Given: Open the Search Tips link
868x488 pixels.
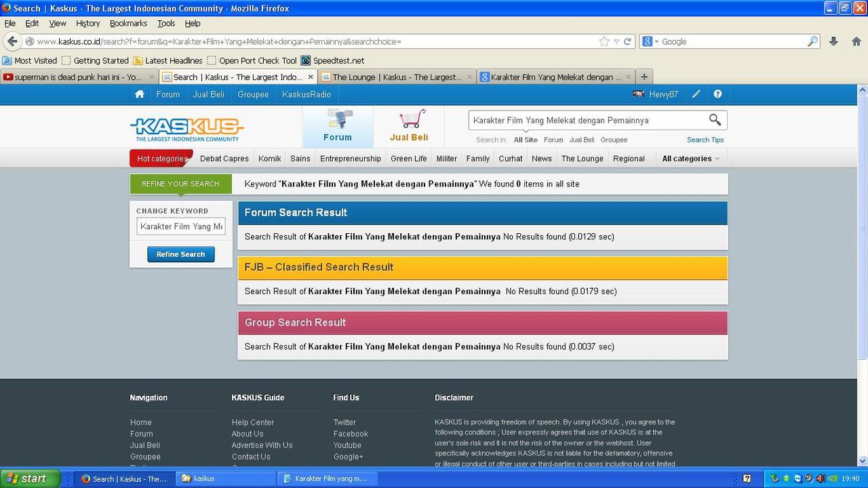Looking at the screenshot, I should [x=705, y=140].
